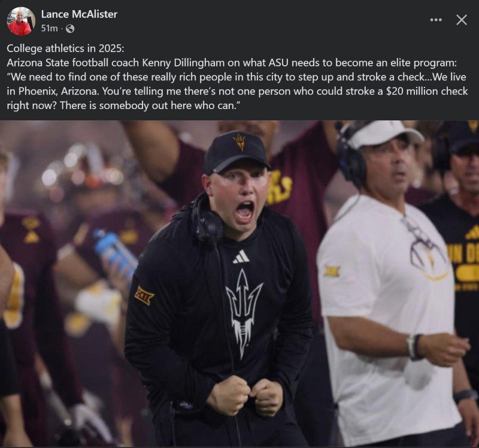
Task: Click the "College athletics in 2025:" line
Action: point(65,49)
